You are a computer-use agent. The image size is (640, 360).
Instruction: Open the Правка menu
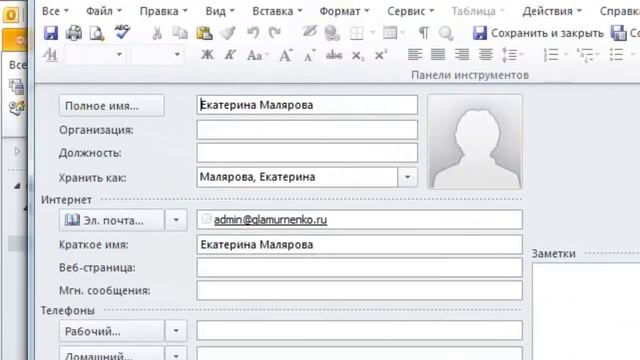tap(163, 11)
